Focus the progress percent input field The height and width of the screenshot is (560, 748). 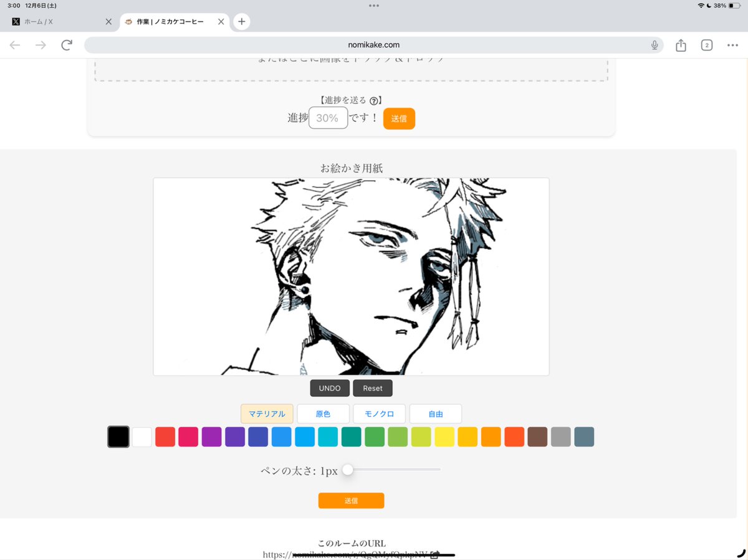click(328, 118)
